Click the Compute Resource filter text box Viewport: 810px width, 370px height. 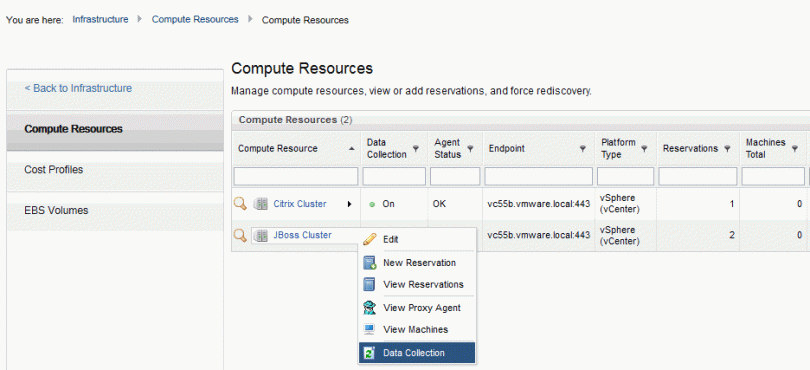(x=296, y=176)
